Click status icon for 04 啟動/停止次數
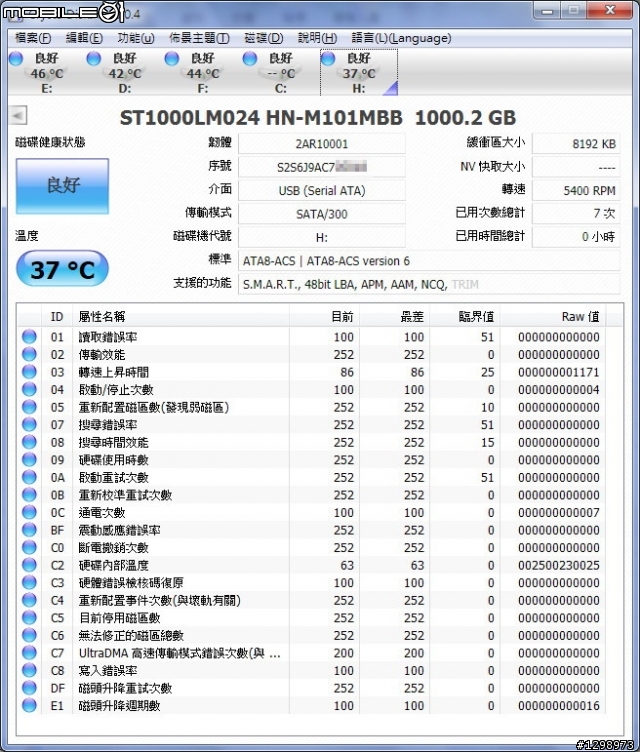The width and height of the screenshot is (640, 753). (29, 389)
